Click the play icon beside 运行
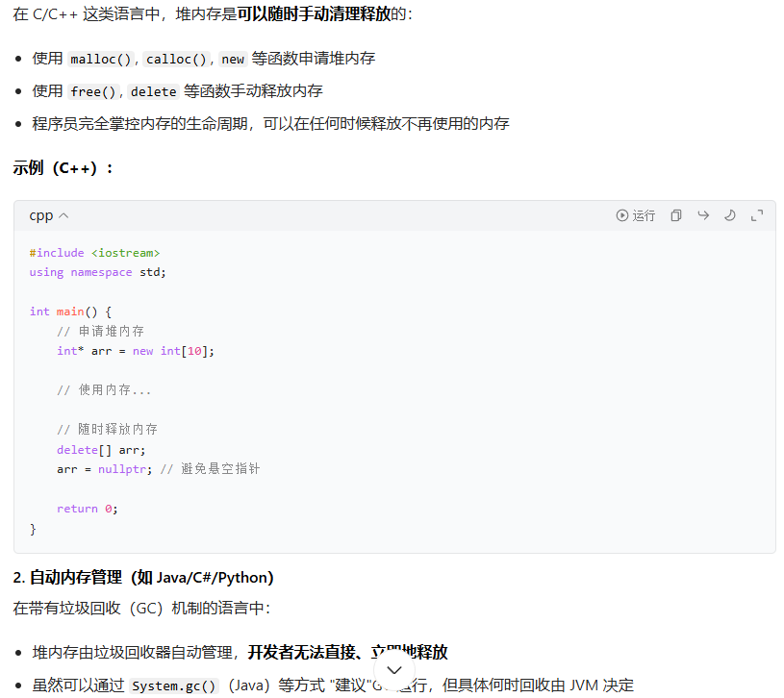Screen dimensions: 784x698 pos(622,215)
